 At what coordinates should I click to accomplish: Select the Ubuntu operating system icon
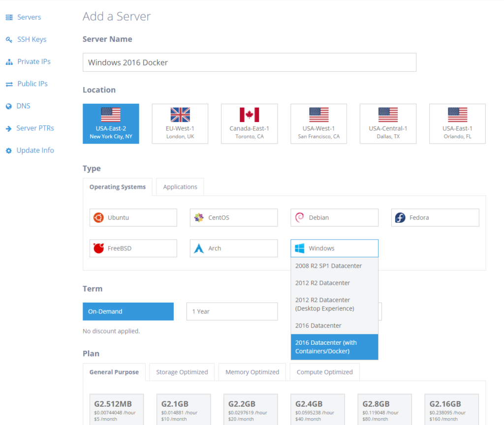coord(133,217)
